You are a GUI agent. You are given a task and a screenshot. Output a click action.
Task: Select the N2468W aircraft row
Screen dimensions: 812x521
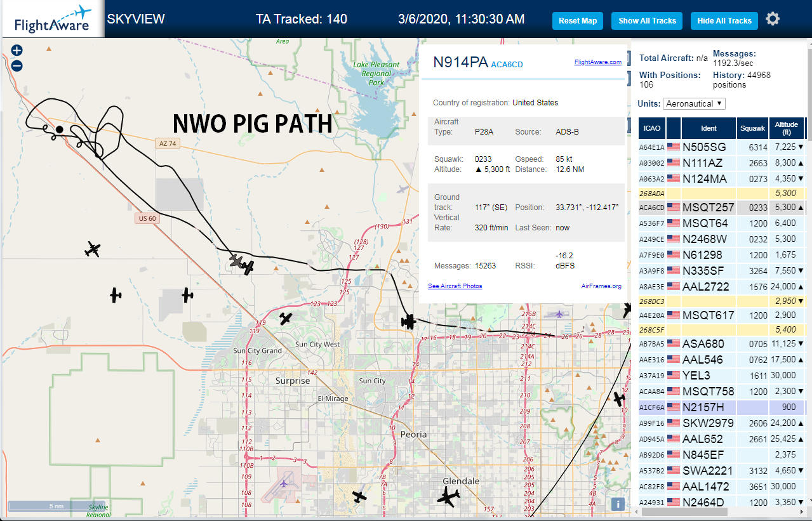pos(722,239)
